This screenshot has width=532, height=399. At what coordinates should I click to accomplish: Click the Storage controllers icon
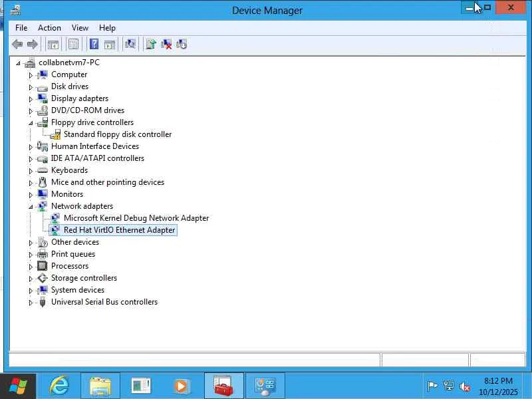(43, 278)
